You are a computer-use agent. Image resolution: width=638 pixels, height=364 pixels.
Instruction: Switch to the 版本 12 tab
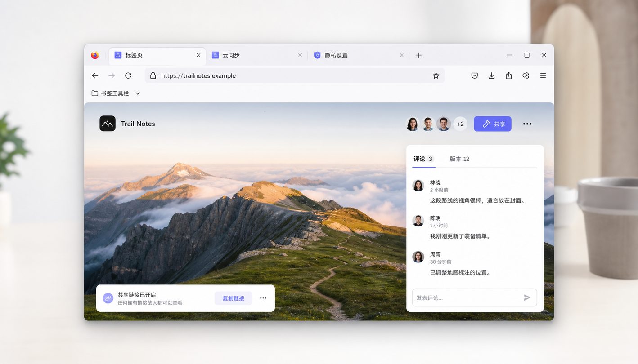tap(459, 159)
